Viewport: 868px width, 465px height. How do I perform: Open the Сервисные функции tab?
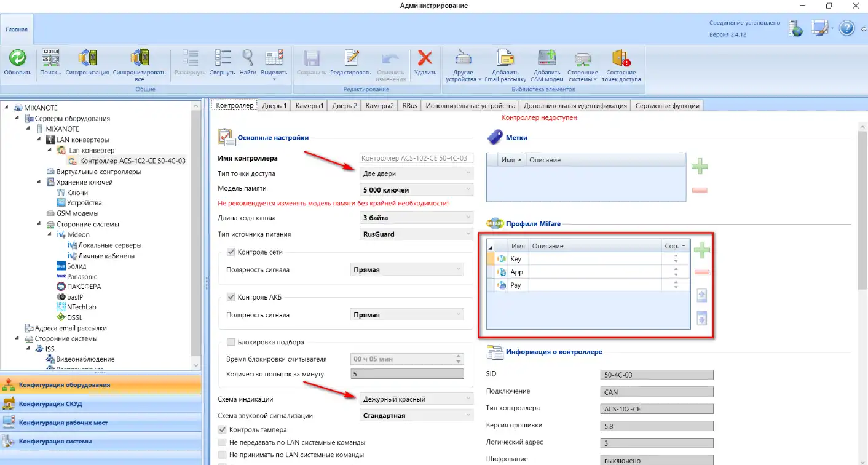tap(668, 106)
